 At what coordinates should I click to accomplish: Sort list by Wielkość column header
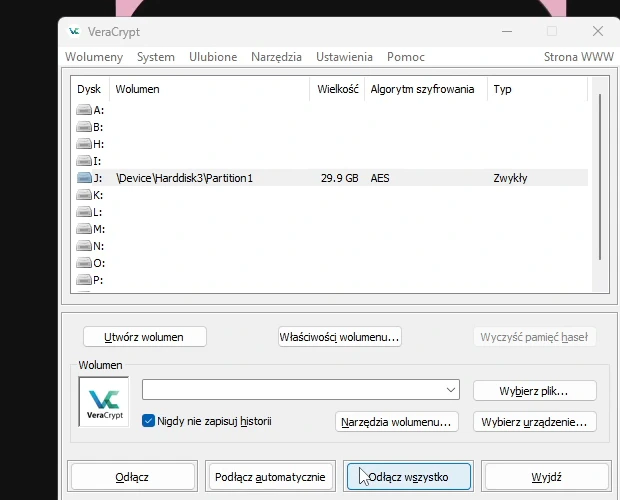(x=337, y=89)
